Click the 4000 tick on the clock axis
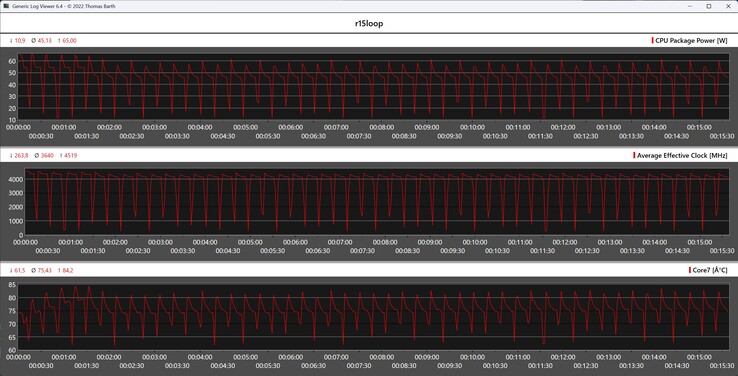 tap(16, 179)
